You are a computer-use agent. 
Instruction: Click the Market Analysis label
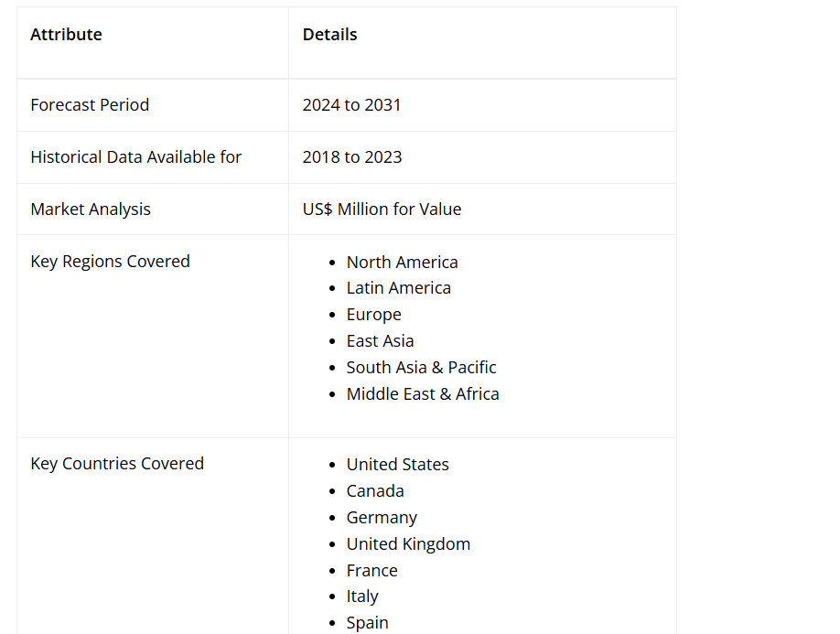pyautogui.click(x=91, y=210)
